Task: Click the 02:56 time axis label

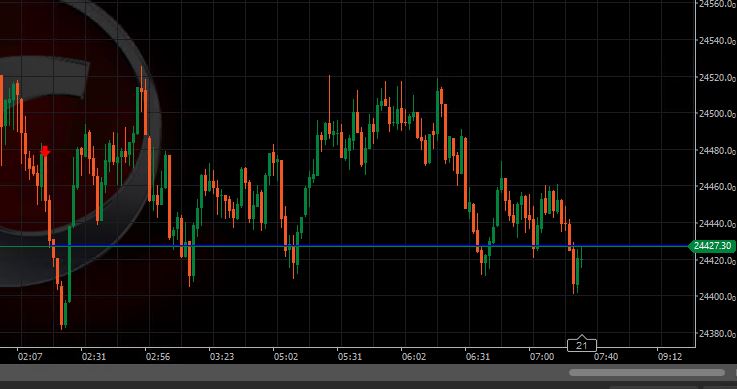Action: (157, 357)
